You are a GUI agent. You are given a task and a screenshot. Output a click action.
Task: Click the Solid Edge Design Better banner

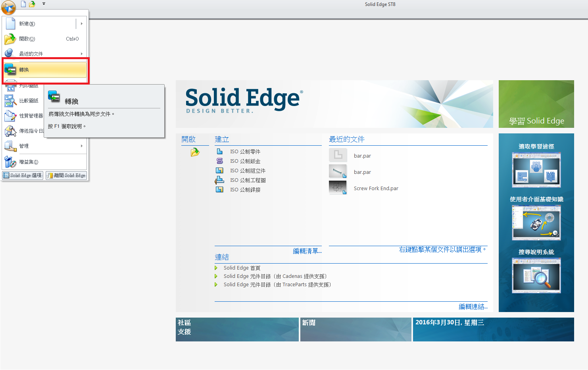pyautogui.click(x=334, y=104)
